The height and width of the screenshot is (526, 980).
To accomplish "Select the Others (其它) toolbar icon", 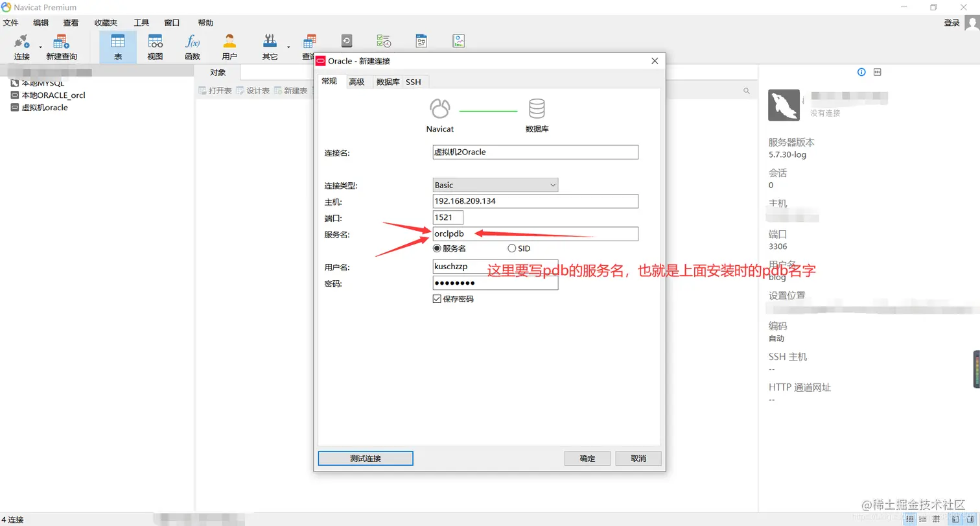I will (x=270, y=47).
